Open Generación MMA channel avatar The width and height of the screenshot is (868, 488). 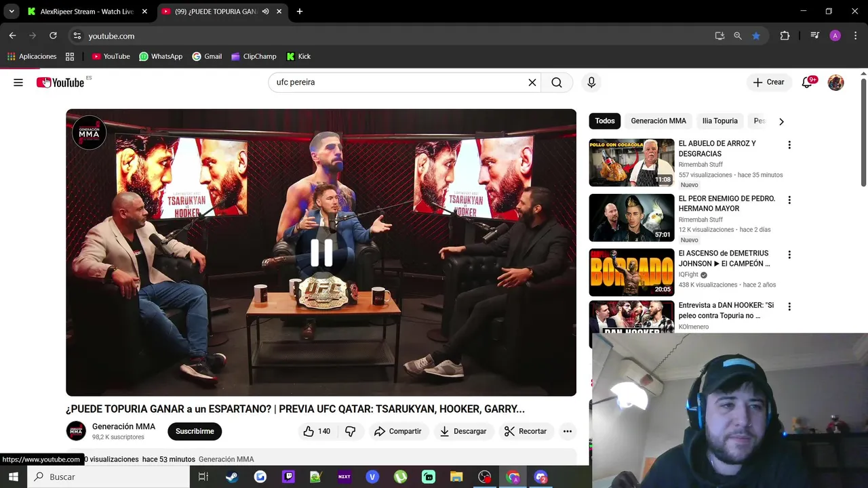[x=76, y=431]
